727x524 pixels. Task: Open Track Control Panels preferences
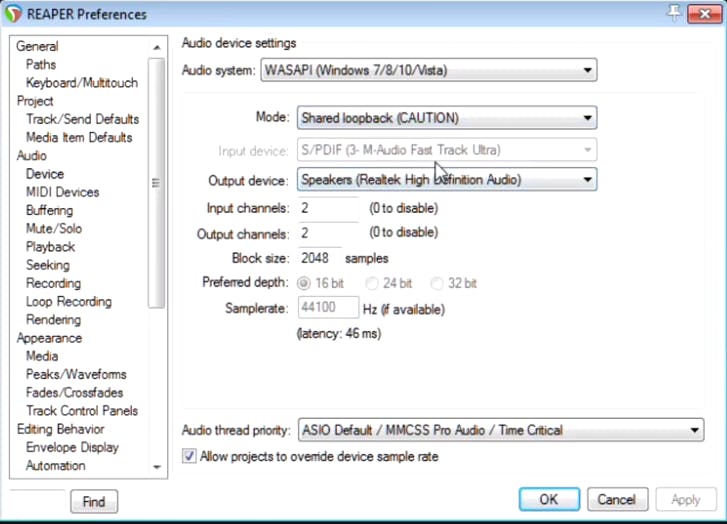(82, 411)
